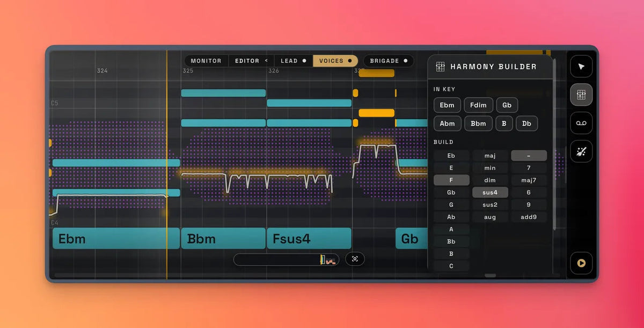This screenshot has width=644, height=328.
Task: Set chord quality to maj
Action: pos(490,156)
